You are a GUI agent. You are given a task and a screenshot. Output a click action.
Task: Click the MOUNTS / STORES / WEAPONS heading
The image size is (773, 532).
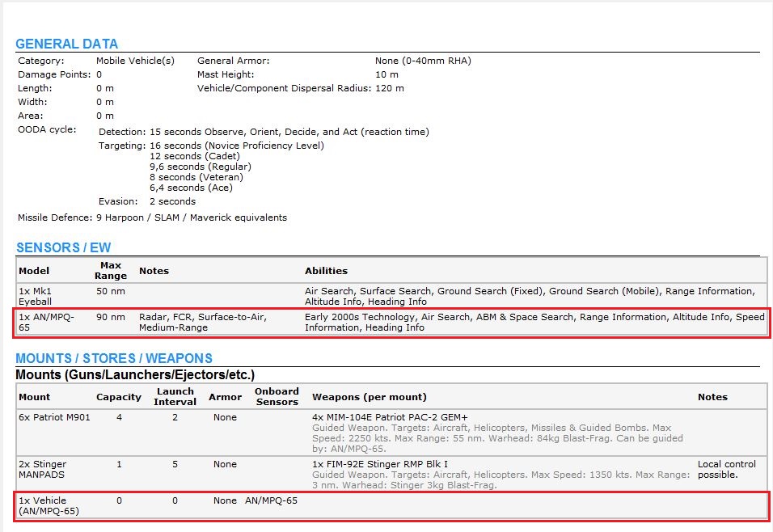[x=114, y=358]
